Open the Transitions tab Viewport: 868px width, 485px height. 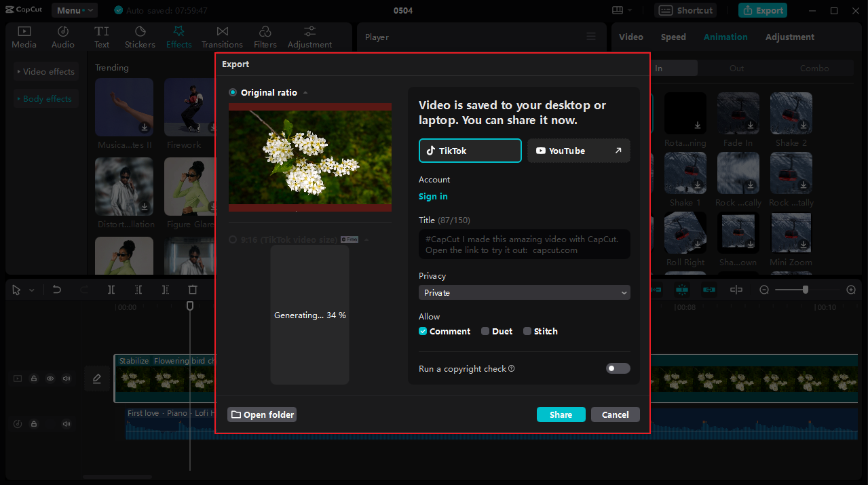[x=222, y=37]
